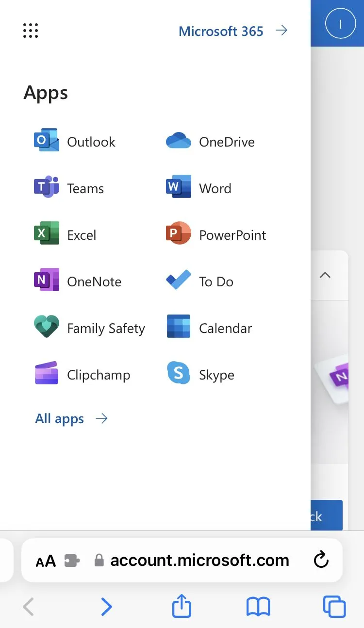364x628 pixels.
Task: Open the Family Safety heart icon
Action: pos(47,328)
